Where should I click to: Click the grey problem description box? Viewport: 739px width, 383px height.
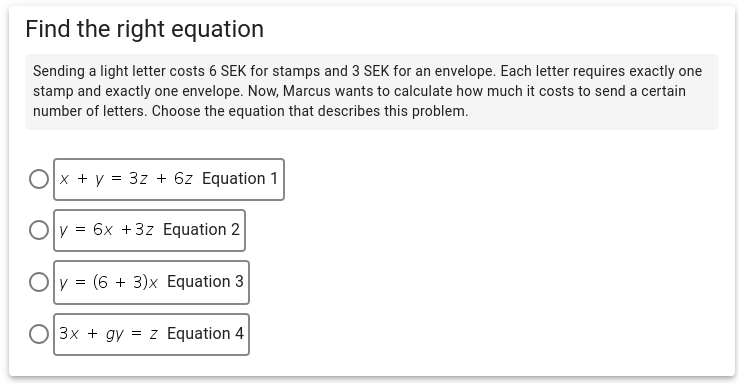point(372,92)
